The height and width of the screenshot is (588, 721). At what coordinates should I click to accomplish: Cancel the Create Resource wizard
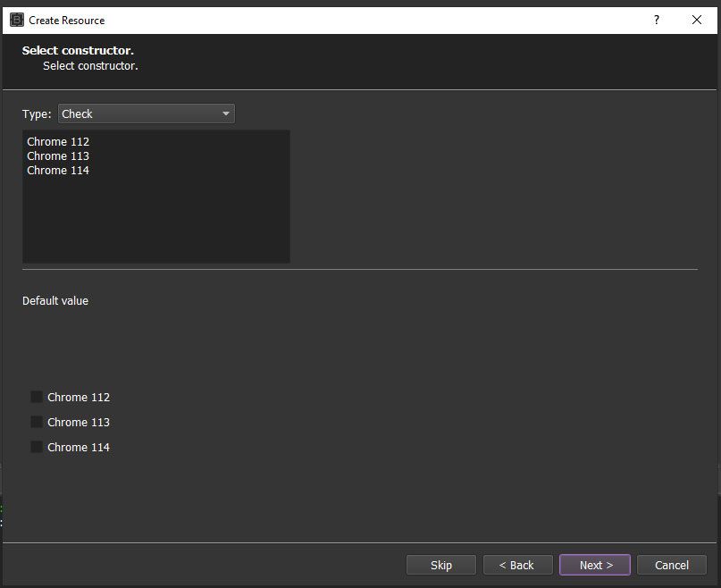(x=672, y=565)
